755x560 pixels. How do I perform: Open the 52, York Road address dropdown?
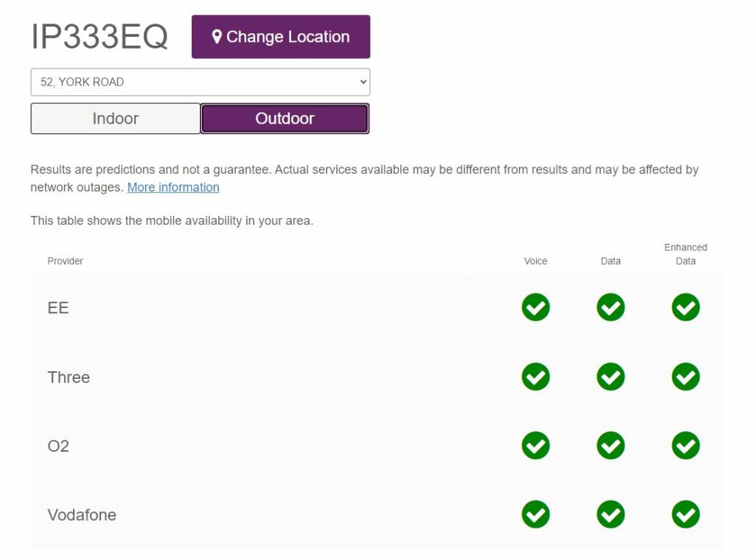(200, 82)
